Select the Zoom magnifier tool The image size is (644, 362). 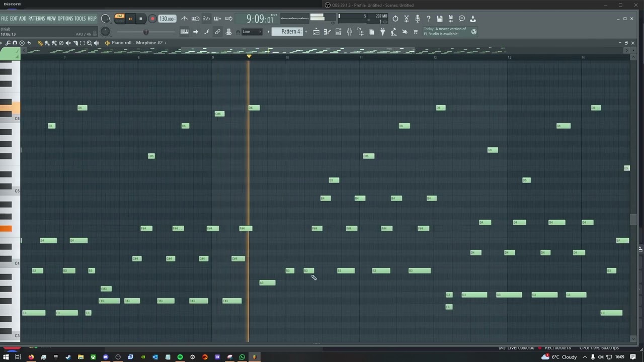[x=90, y=43]
